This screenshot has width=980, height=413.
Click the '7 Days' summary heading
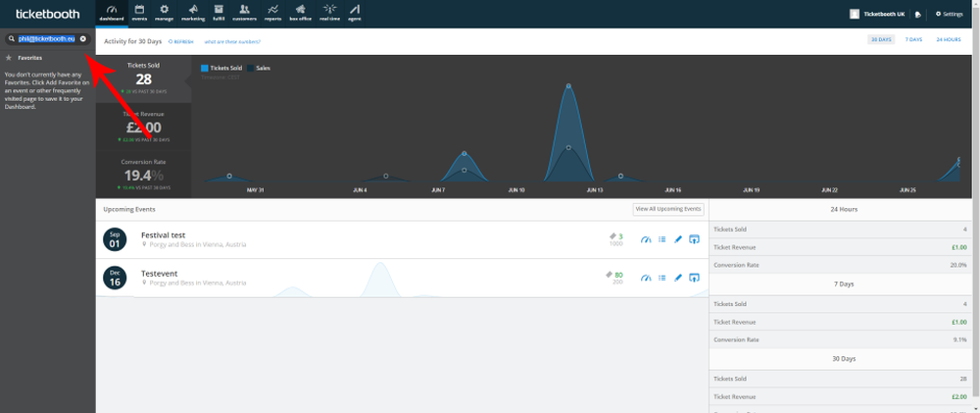844,284
